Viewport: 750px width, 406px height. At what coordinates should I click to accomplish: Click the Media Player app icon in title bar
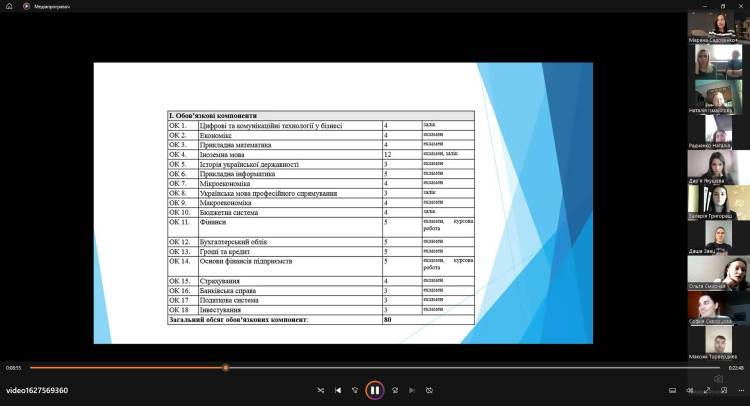[x=26, y=6]
